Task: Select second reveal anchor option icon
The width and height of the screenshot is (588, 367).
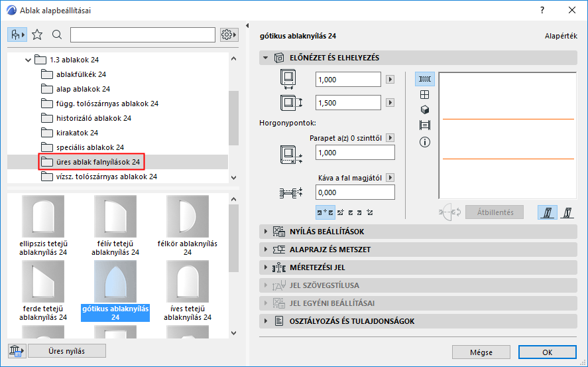Action: [x=341, y=213]
